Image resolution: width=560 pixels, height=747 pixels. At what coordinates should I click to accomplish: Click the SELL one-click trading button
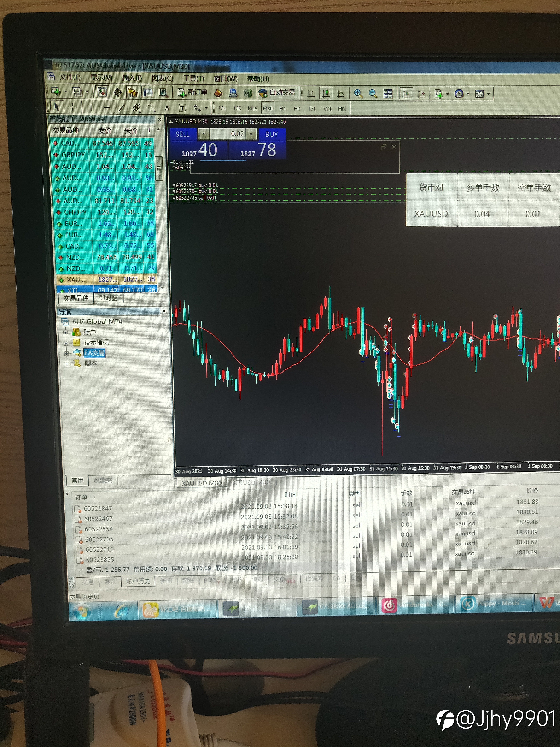pos(183,134)
